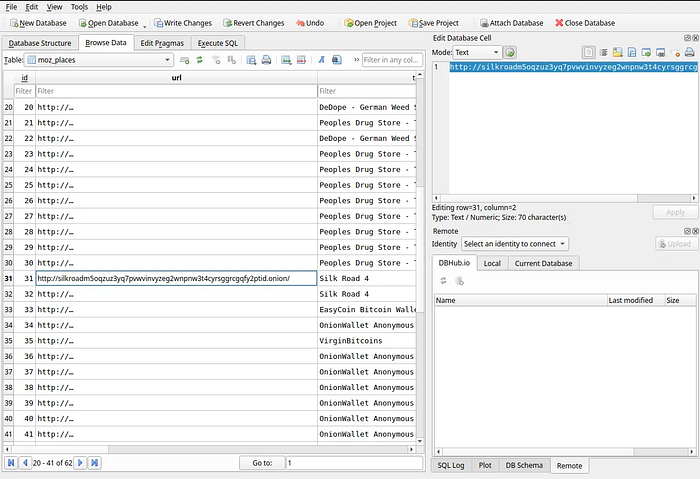
Task: Click the Undo toolbar button
Action: pyautogui.click(x=310, y=23)
